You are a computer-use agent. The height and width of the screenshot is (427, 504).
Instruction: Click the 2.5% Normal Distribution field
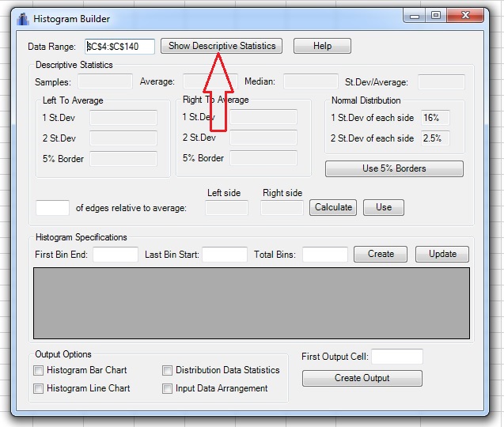click(435, 138)
